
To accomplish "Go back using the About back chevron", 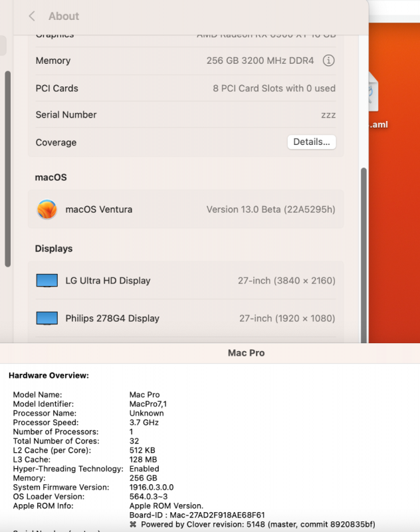I will (x=32, y=16).
